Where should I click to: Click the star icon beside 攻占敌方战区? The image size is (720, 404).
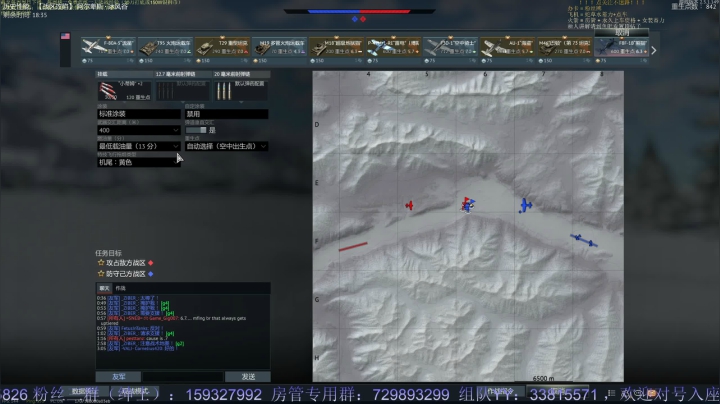click(101, 263)
